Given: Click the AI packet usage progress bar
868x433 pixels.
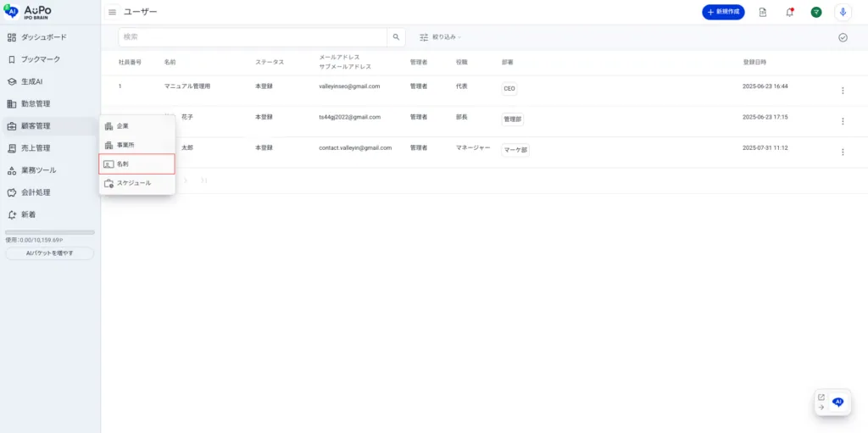Looking at the screenshot, I should click(50, 232).
